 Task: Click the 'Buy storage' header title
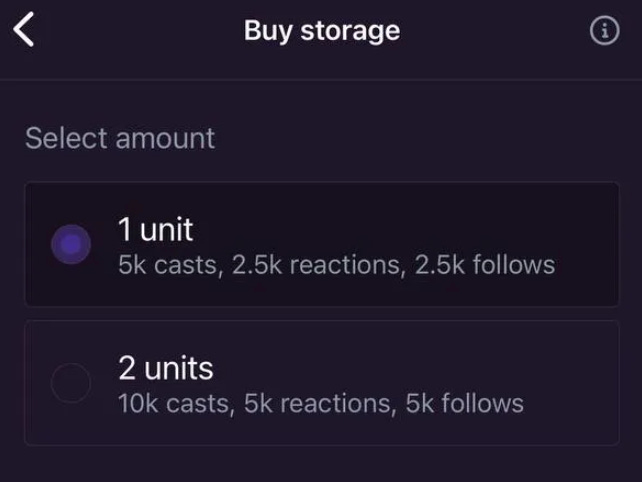322,31
